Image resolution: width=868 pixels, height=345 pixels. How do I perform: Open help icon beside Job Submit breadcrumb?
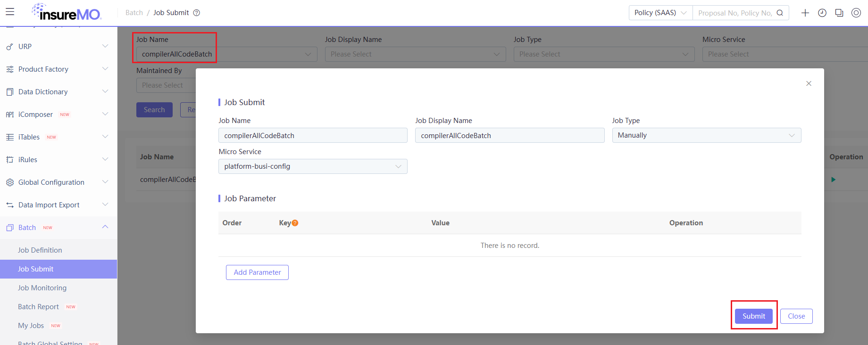[197, 13]
